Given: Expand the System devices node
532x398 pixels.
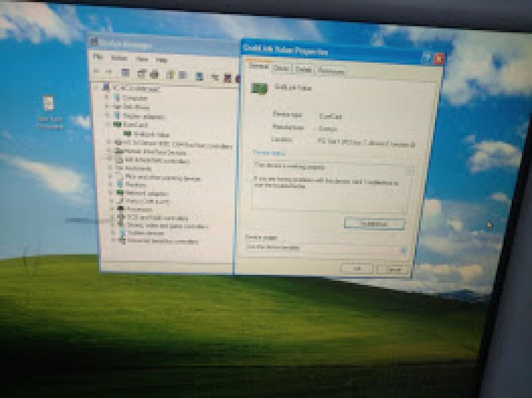Looking at the screenshot, I should (x=113, y=232).
